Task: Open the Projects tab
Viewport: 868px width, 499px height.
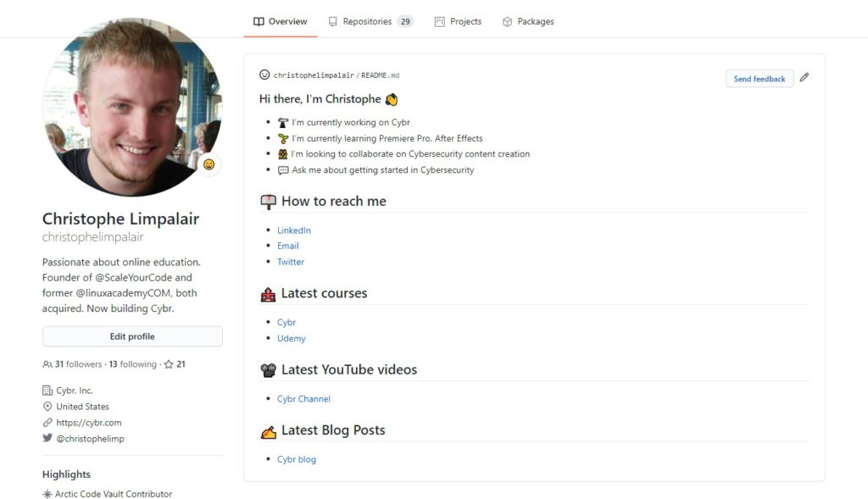Action: coord(458,21)
